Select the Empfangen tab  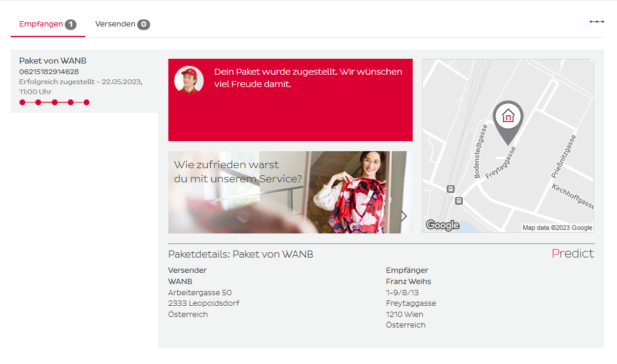coord(41,24)
